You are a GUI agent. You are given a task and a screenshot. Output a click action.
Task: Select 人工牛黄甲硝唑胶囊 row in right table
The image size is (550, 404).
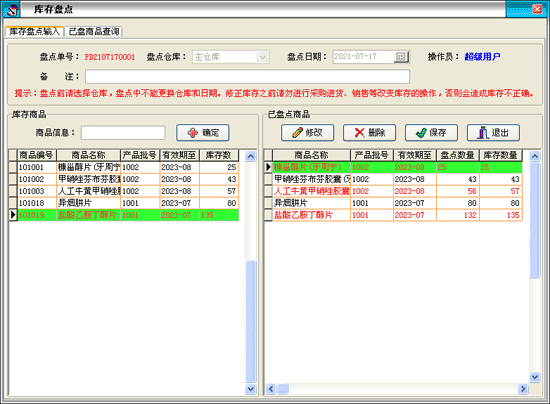397,191
